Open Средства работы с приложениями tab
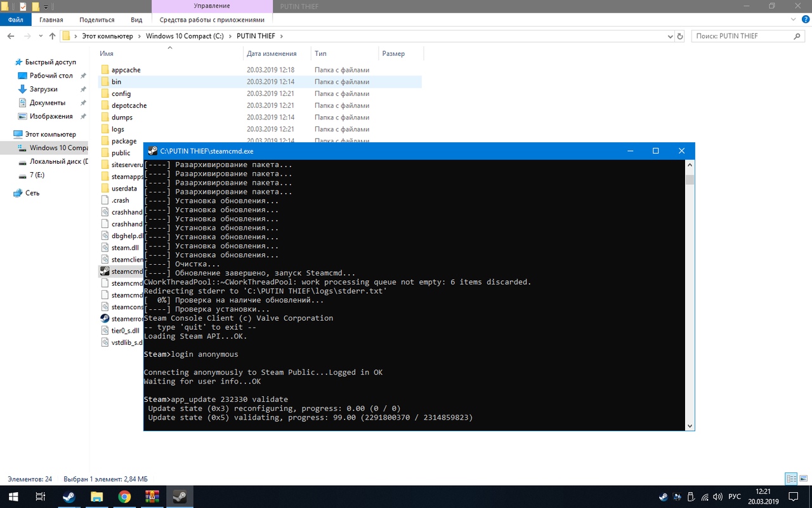The width and height of the screenshot is (812, 508). coord(212,20)
